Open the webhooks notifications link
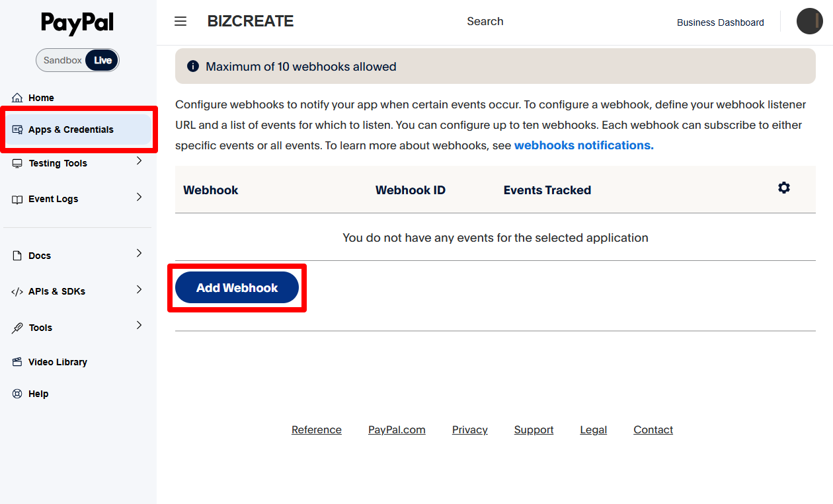The height and width of the screenshot is (504, 833). click(583, 145)
